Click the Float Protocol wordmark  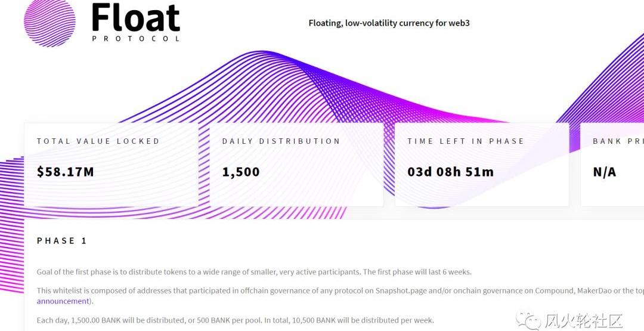[136, 21]
